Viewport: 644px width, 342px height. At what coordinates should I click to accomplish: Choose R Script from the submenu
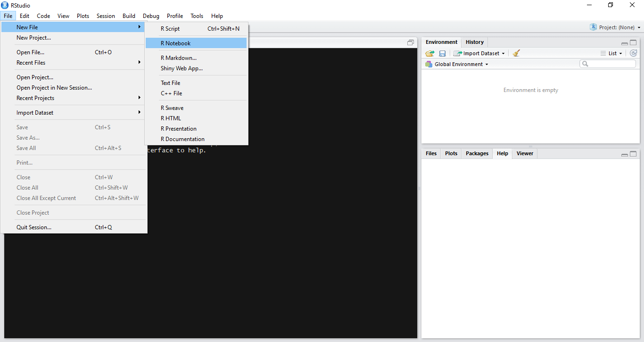(x=196, y=29)
